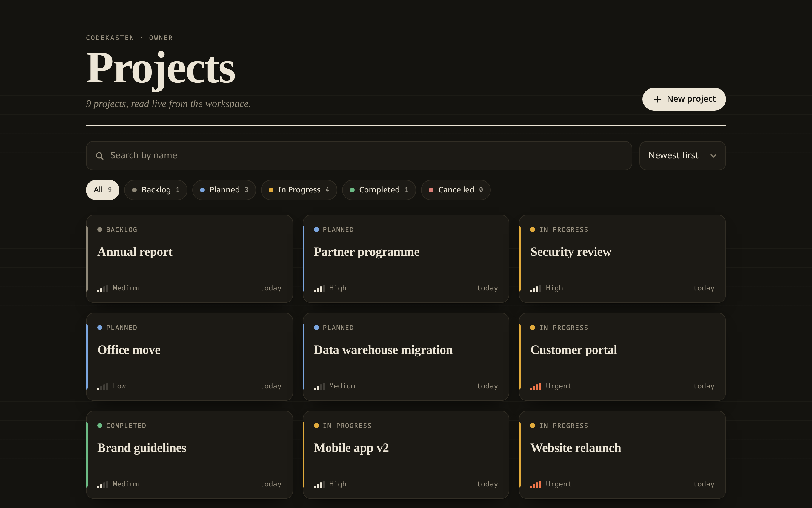812x508 pixels.
Task: Click 'Low' priority label on Office move
Action: [x=119, y=386]
